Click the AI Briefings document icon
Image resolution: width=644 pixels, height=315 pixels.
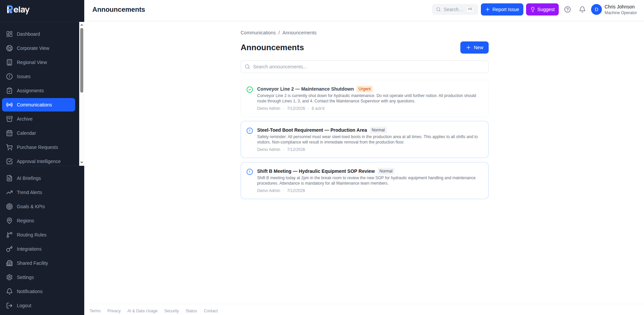tap(9, 178)
